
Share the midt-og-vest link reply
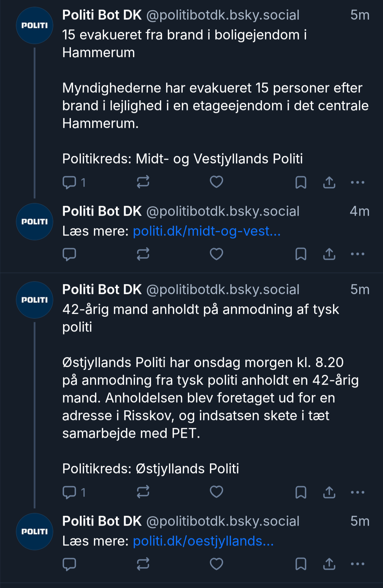[x=329, y=254]
